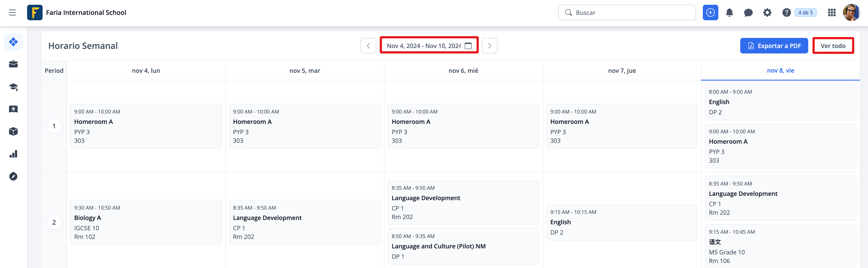Open the briefcase sidebar icon
Viewport: 868px width, 268px height.
(x=14, y=64)
